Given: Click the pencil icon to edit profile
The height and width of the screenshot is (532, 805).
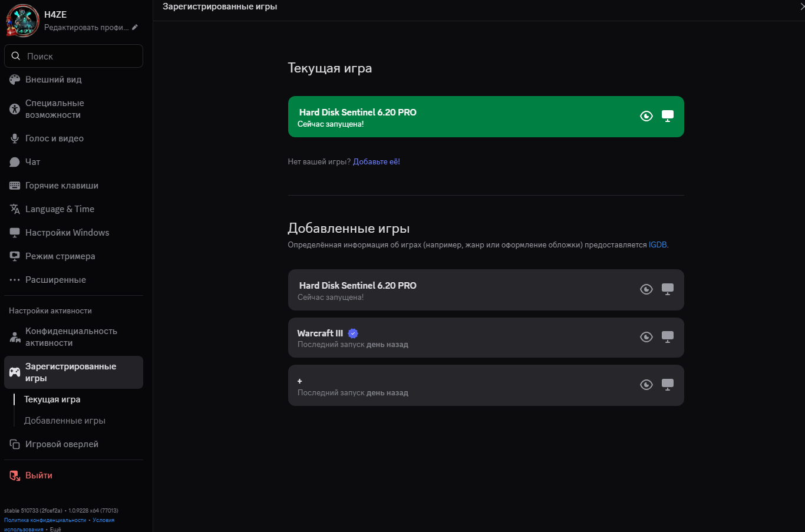Looking at the screenshot, I should click(x=135, y=27).
